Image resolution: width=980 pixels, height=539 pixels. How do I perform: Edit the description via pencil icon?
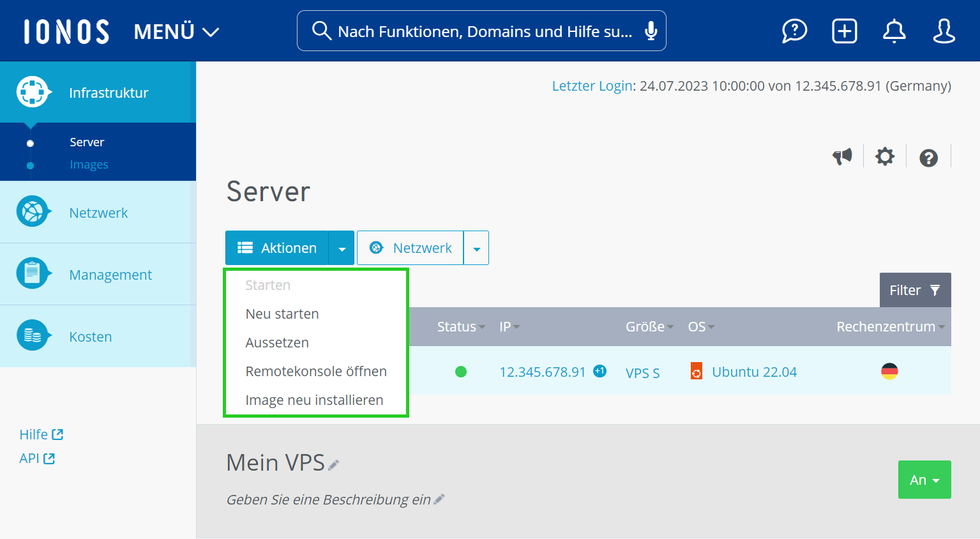439,499
